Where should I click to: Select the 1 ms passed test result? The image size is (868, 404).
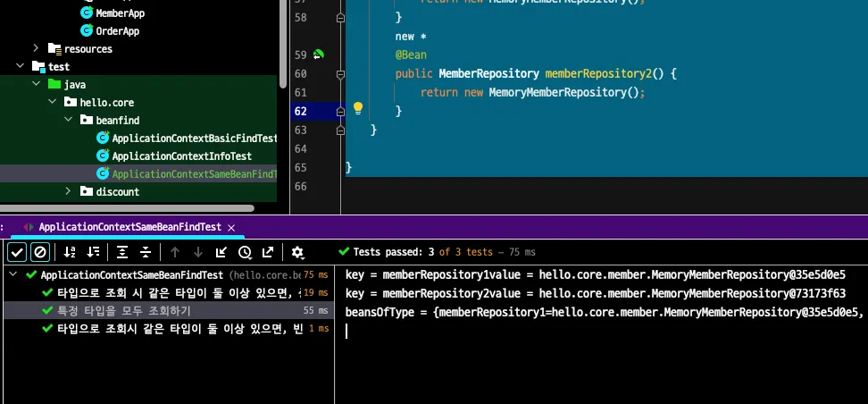[168, 329]
